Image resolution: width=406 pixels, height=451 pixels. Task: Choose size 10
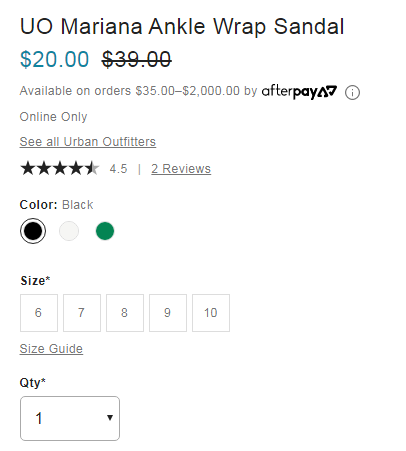pos(211,313)
